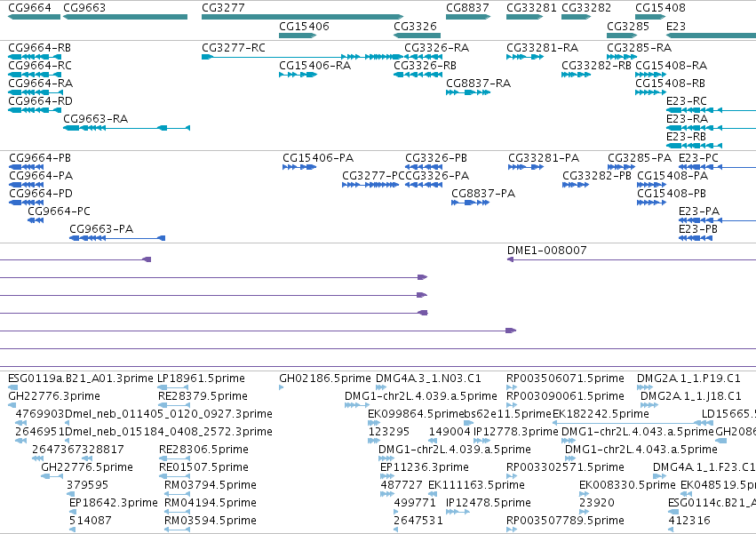Click the E23-PB protein label
This screenshot has width=756, height=534.
click(x=698, y=229)
